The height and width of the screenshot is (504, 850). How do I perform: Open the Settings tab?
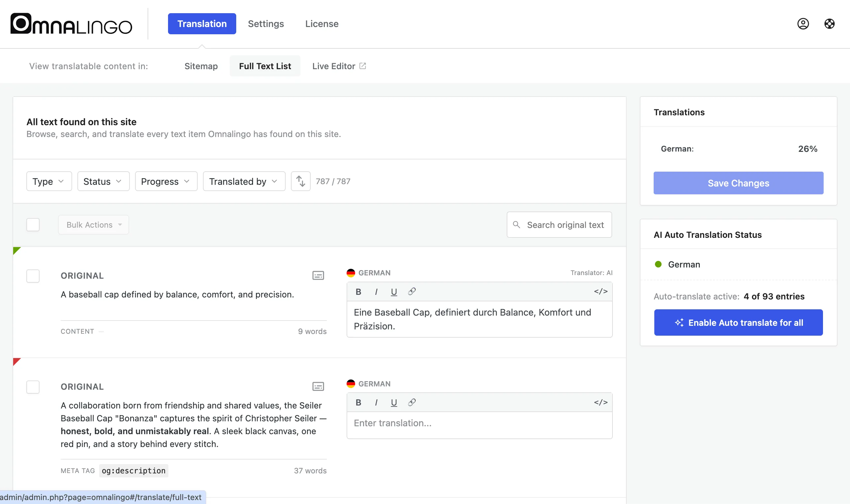266,24
